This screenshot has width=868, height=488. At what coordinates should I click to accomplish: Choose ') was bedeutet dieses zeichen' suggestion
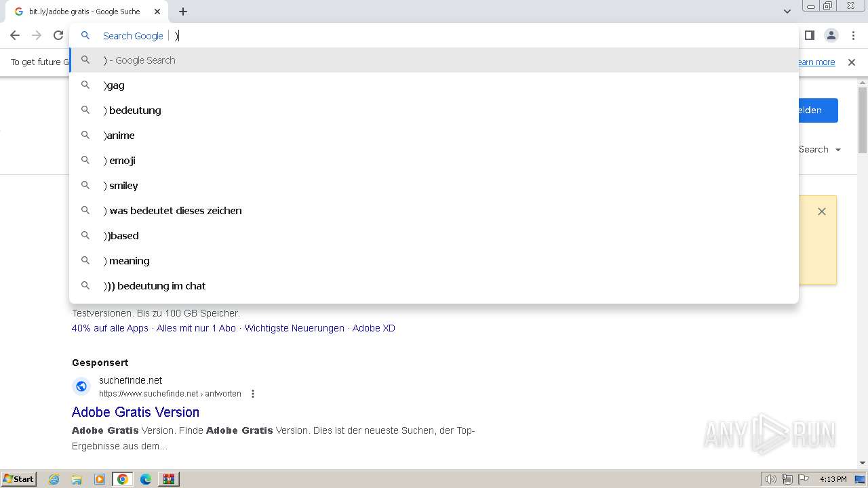point(434,211)
